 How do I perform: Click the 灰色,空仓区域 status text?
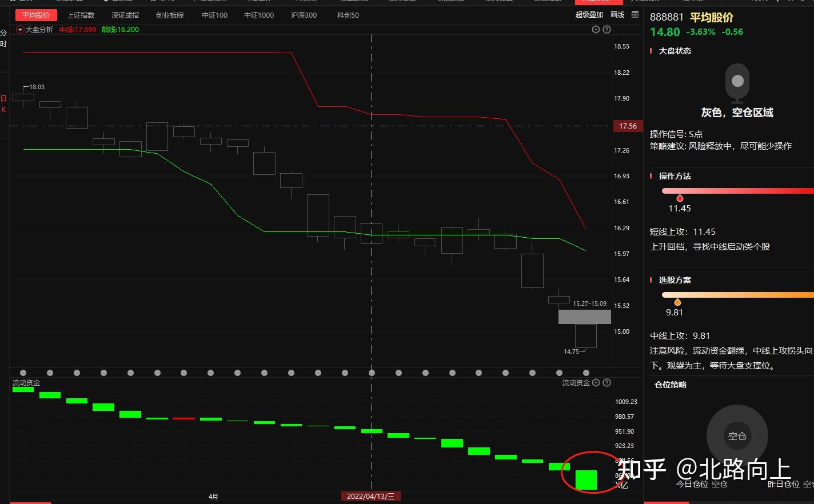tap(737, 113)
